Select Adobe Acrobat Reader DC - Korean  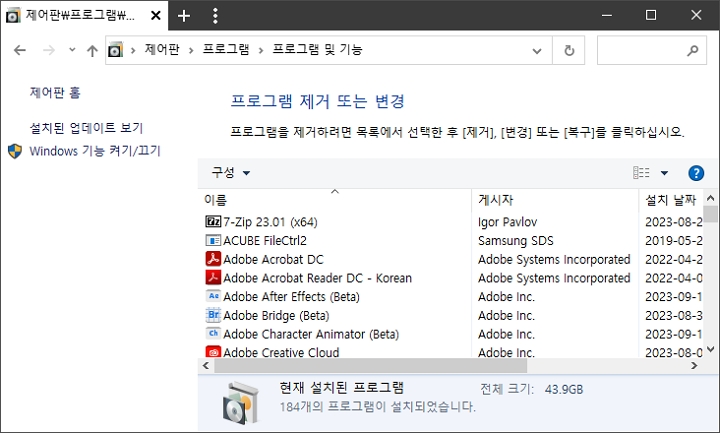[317, 278]
